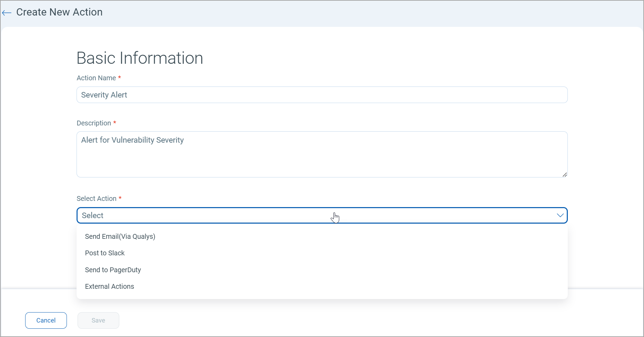The width and height of the screenshot is (644, 337).
Task: Click the Create New Action page title
Action: click(59, 12)
